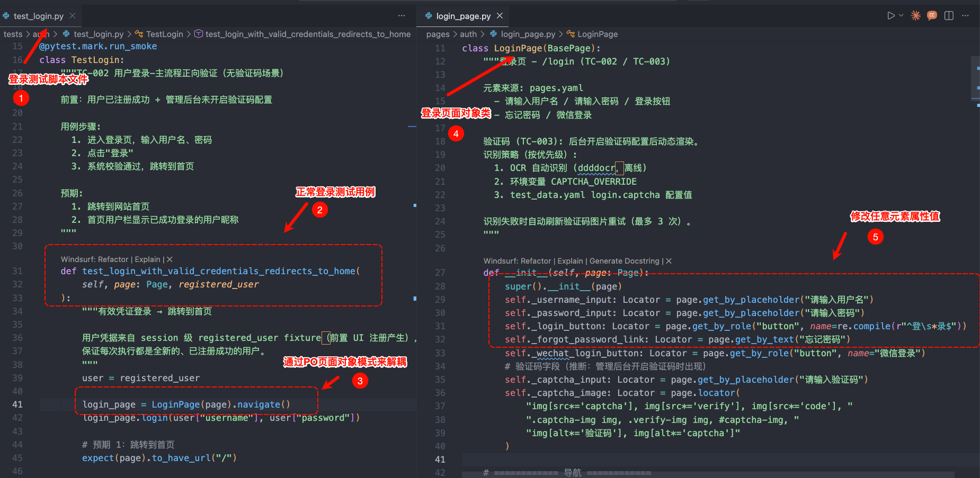
Task: Click 'self, page: Page, registered_user' parameter line
Action: (x=171, y=284)
